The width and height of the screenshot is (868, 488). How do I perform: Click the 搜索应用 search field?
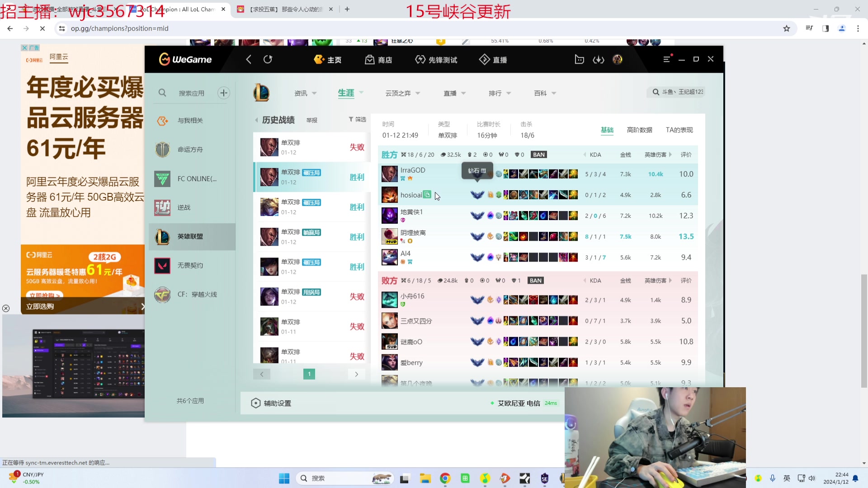[x=191, y=93]
